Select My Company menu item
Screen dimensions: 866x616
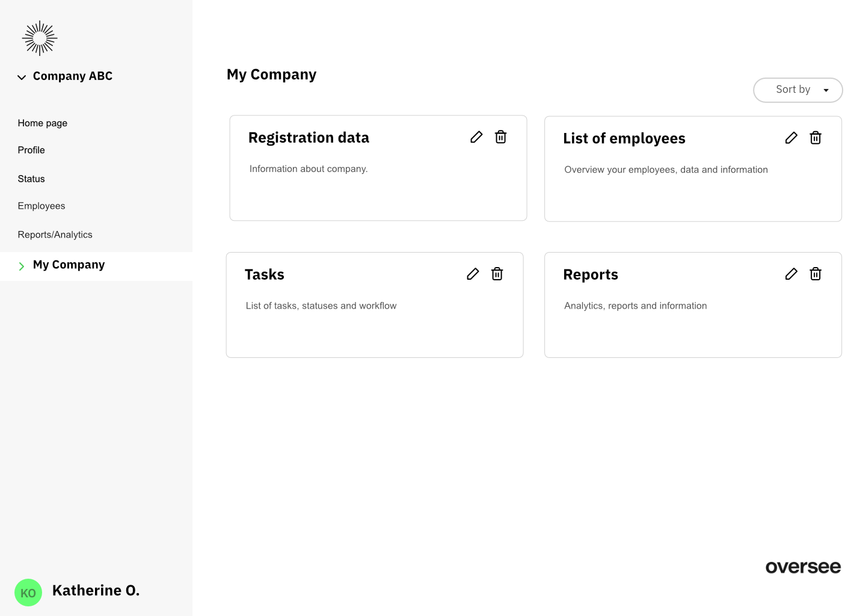pos(96,266)
